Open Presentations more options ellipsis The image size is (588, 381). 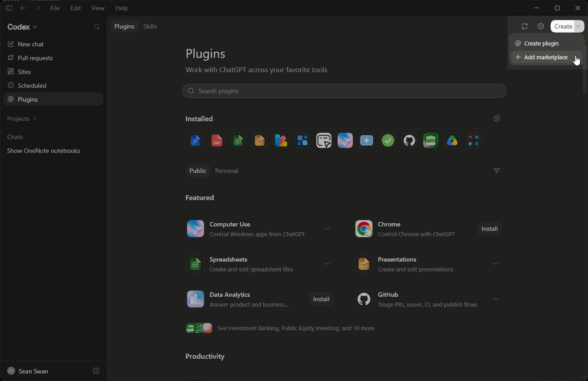point(496,264)
